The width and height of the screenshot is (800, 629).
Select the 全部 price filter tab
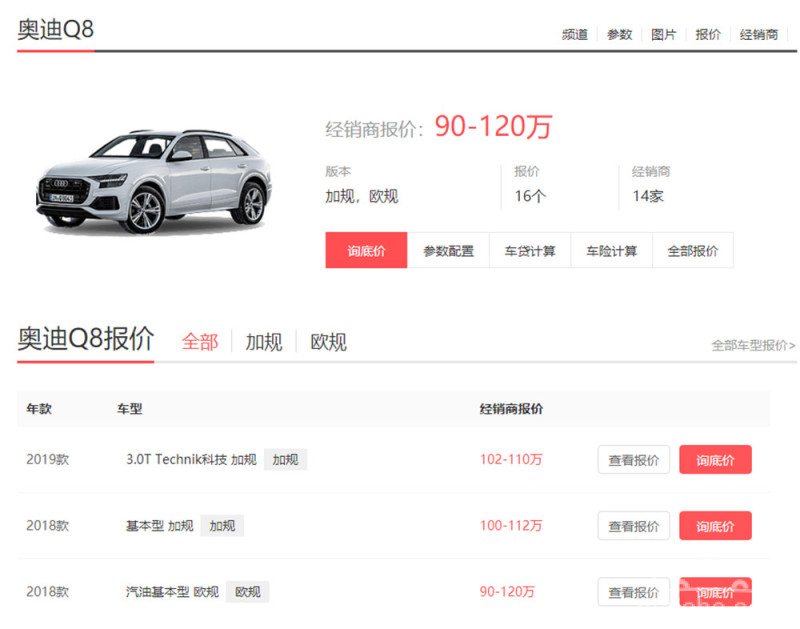[x=199, y=342]
